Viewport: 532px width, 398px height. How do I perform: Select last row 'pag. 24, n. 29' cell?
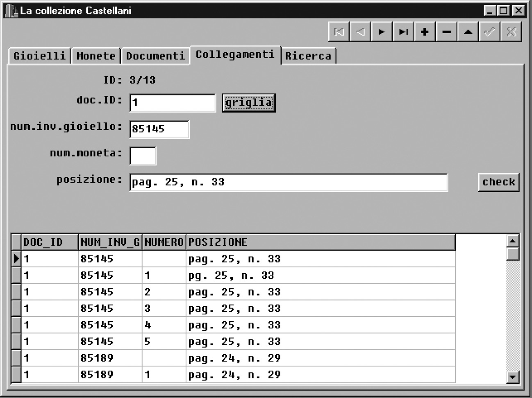[321, 375]
